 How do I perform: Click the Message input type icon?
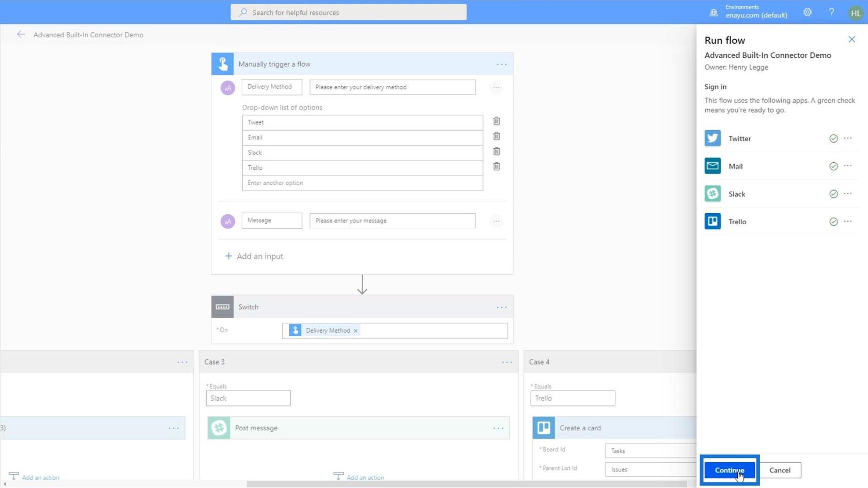228,221
